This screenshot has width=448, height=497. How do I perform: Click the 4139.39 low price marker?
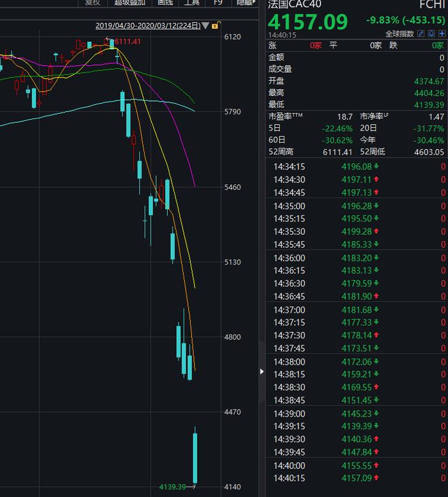point(172,487)
